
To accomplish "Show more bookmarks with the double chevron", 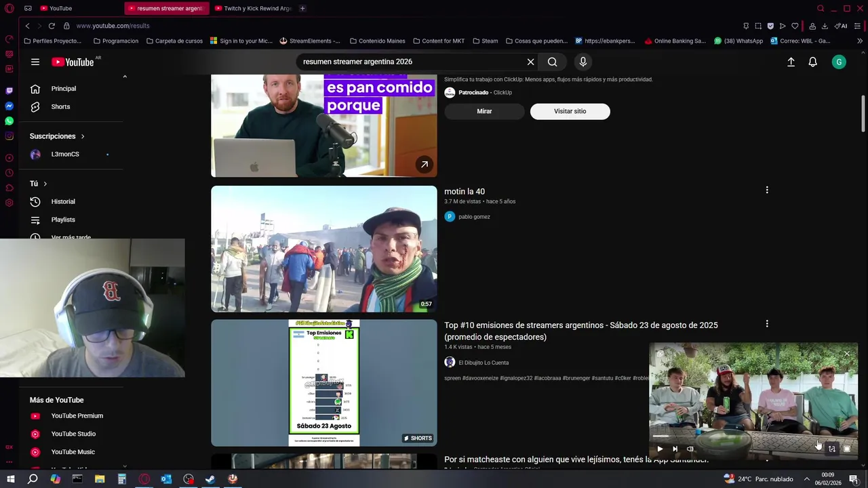I will click(x=859, y=41).
